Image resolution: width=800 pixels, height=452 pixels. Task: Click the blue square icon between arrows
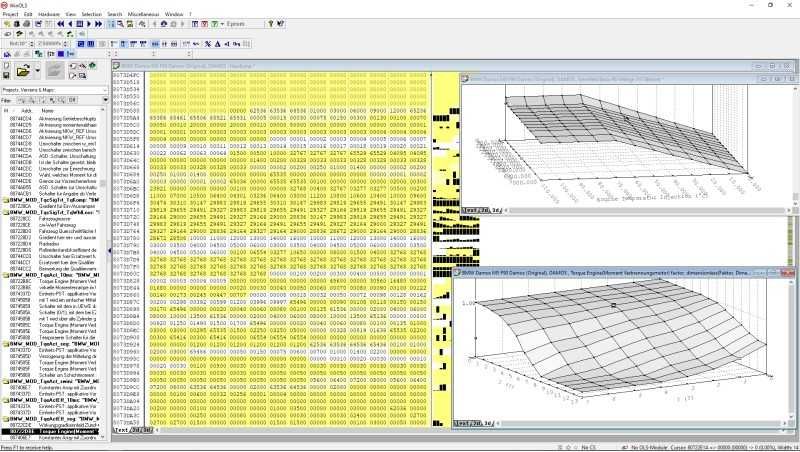point(80,24)
